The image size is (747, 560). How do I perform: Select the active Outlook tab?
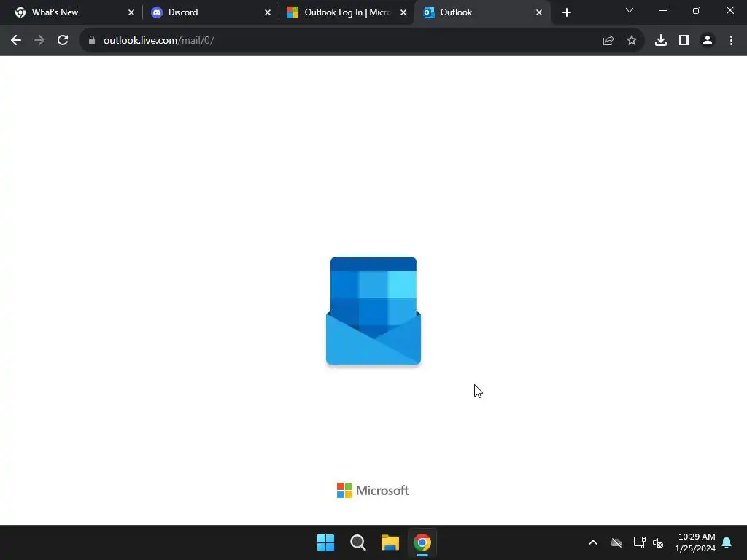coord(483,12)
